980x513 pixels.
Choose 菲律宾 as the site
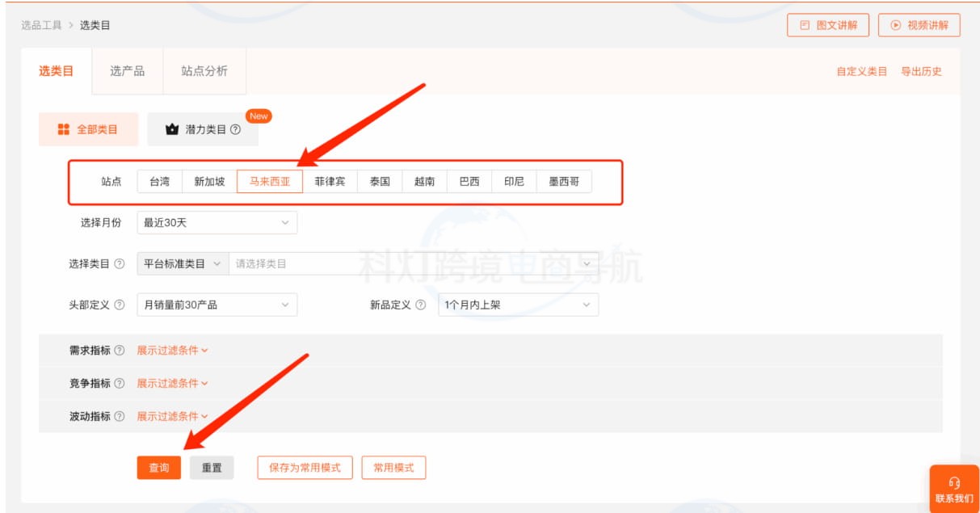pyautogui.click(x=330, y=182)
